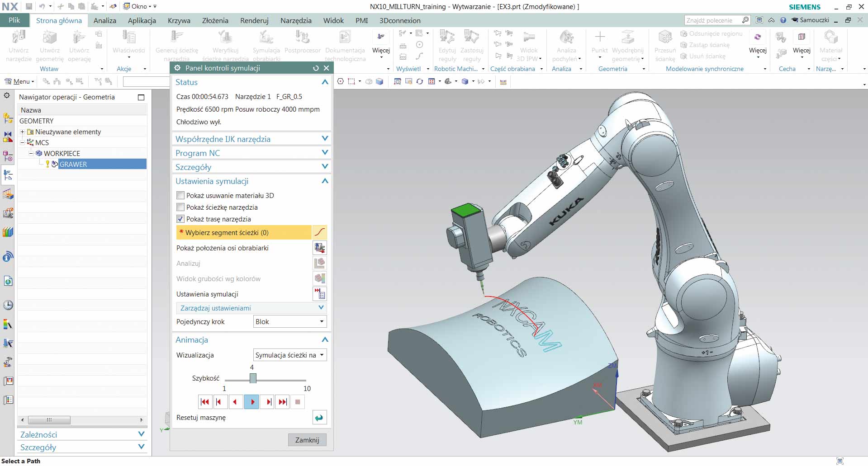Step forward one block
The height and width of the screenshot is (466, 868).
[268, 402]
